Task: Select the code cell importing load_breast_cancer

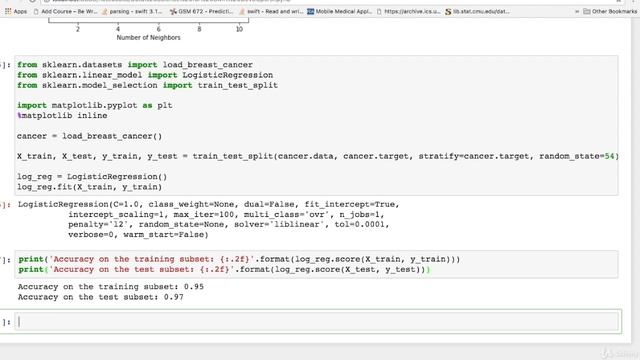Action: [x=316, y=125]
